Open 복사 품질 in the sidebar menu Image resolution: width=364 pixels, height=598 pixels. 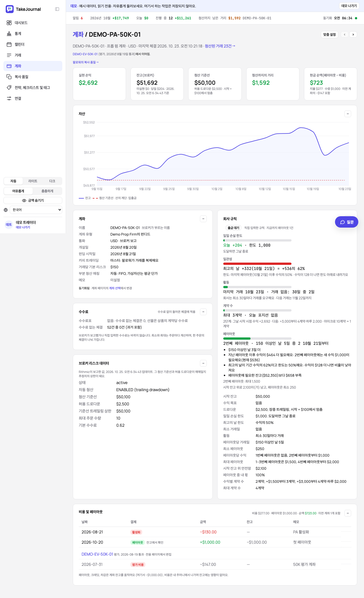click(33, 77)
